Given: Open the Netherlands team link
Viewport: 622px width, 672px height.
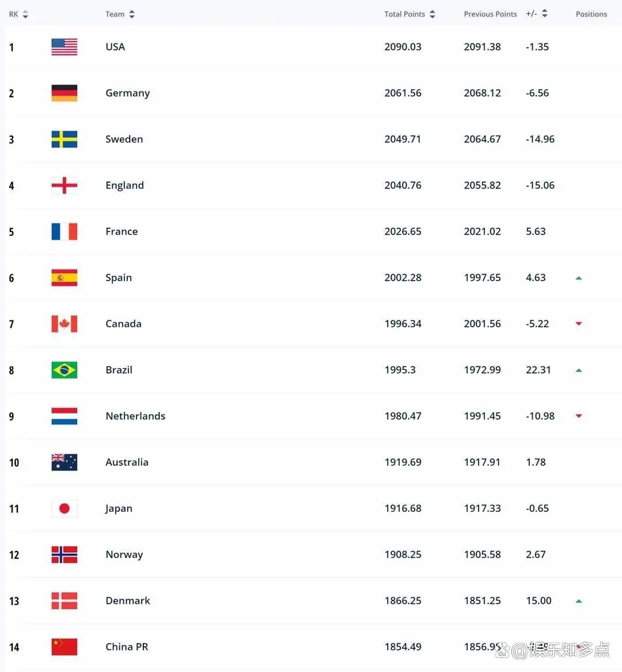Looking at the screenshot, I should pos(135,416).
